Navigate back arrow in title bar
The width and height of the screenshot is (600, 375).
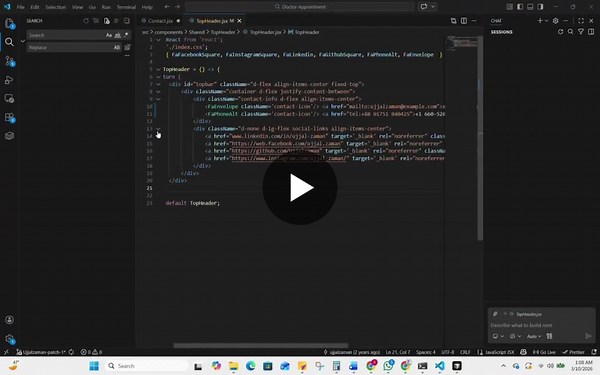coord(167,7)
